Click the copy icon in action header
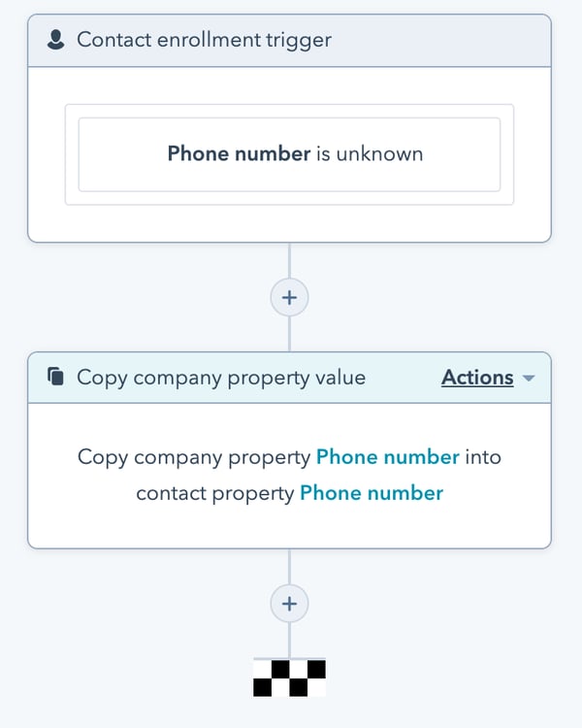The width and height of the screenshot is (582, 728). pos(56,378)
